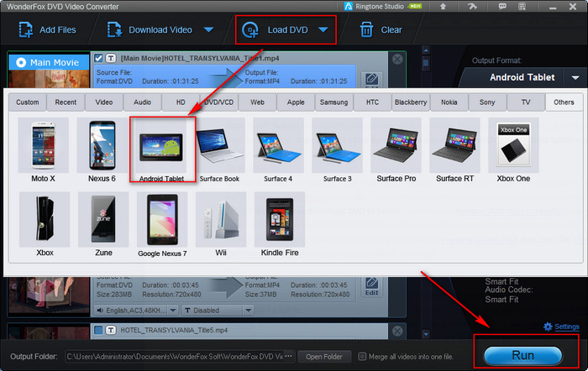
Task: Select the Surface RT profile
Action: 455,150
